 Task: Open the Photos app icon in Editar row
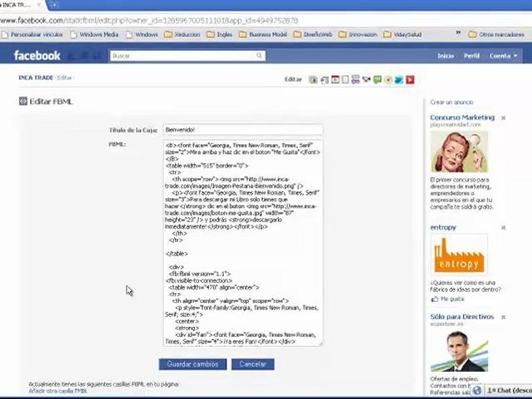(313, 80)
